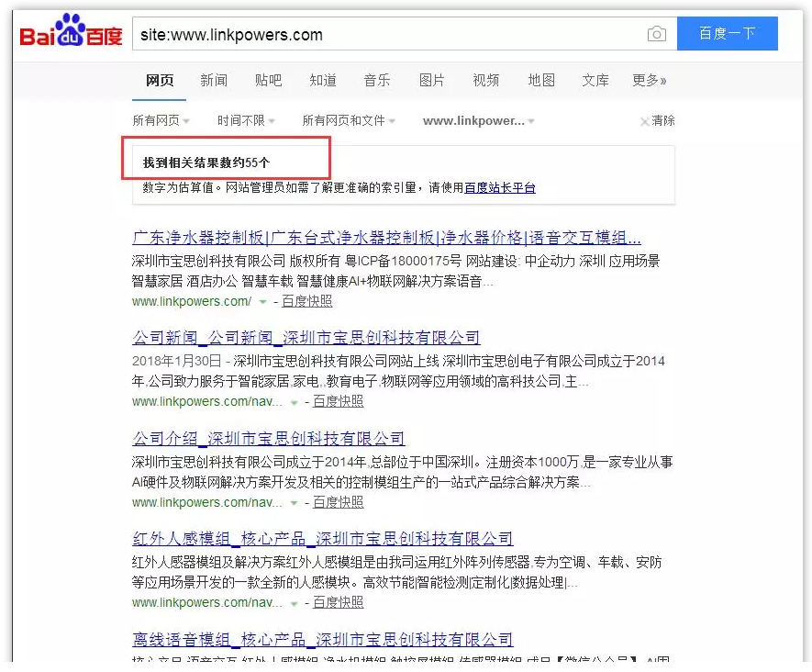Open the 文库 tab
Screen dimensions: 812x672
tap(595, 80)
